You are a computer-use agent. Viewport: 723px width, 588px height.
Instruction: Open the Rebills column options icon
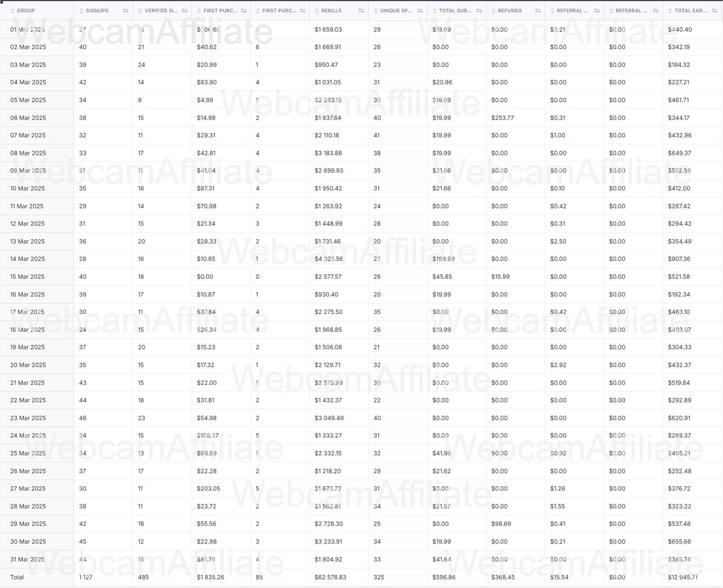tap(361, 11)
